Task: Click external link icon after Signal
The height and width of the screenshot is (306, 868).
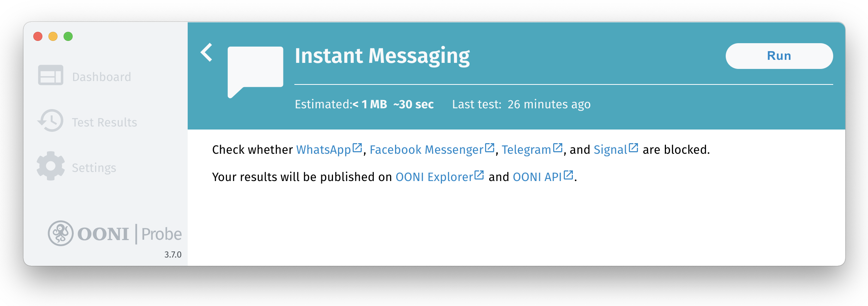Action: pyautogui.click(x=633, y=148)
